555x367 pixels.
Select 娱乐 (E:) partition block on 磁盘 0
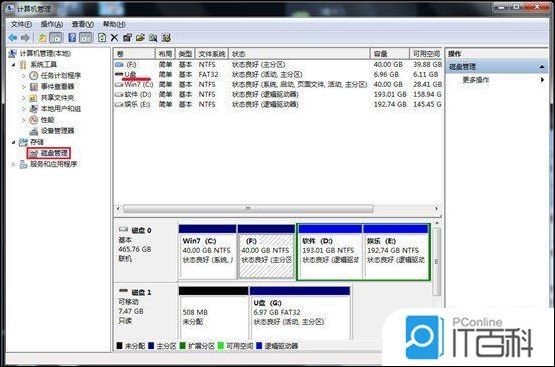396,252
